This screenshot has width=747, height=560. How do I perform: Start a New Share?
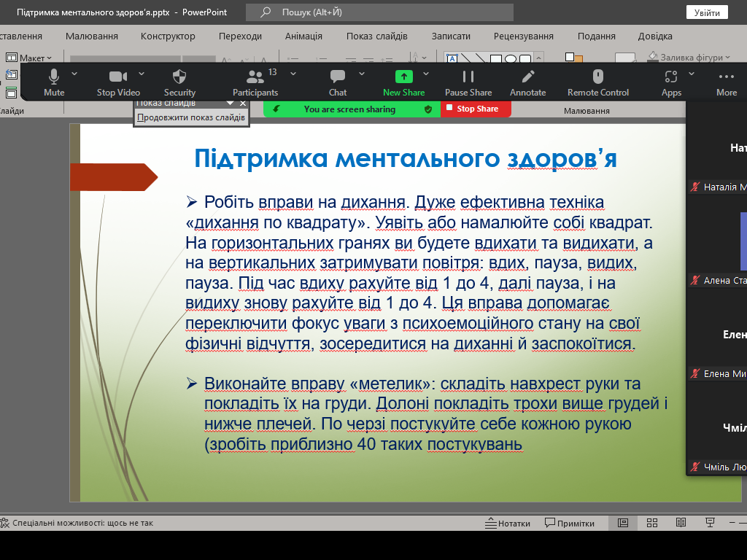click(x=403, y=82)
